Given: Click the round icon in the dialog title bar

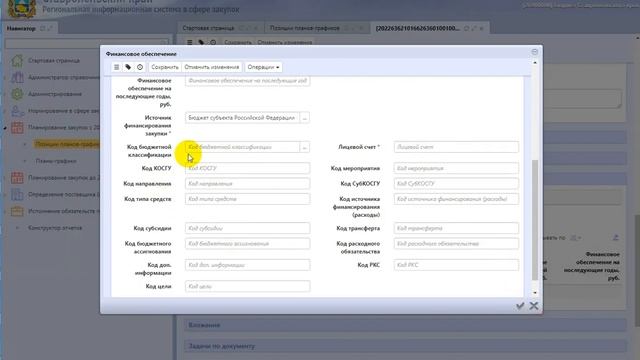Looking at the screenshot, I should click(535, 52).
